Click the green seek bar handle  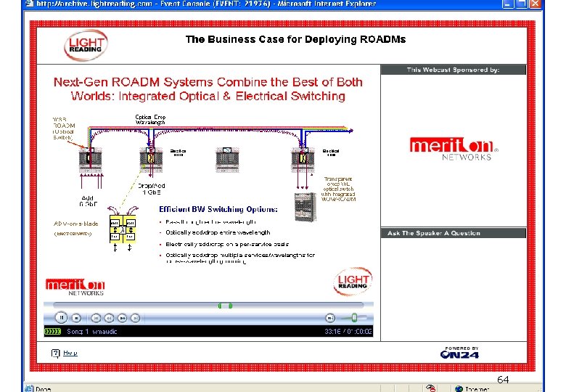(x=225, y=306)
